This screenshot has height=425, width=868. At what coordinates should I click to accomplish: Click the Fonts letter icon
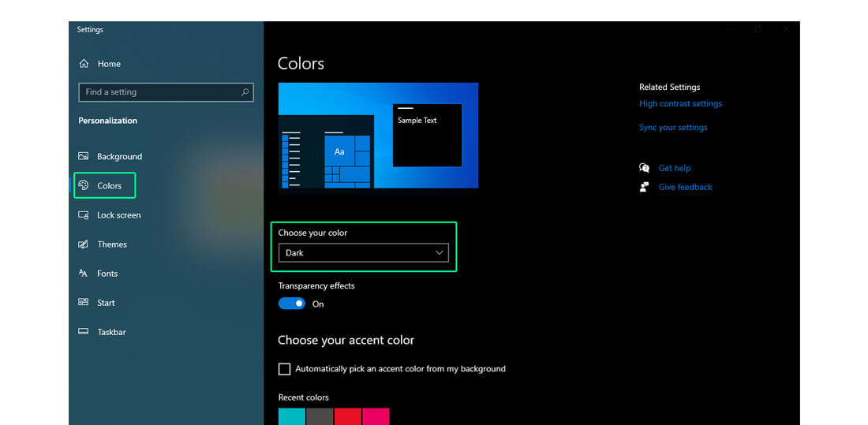(83, 274)
